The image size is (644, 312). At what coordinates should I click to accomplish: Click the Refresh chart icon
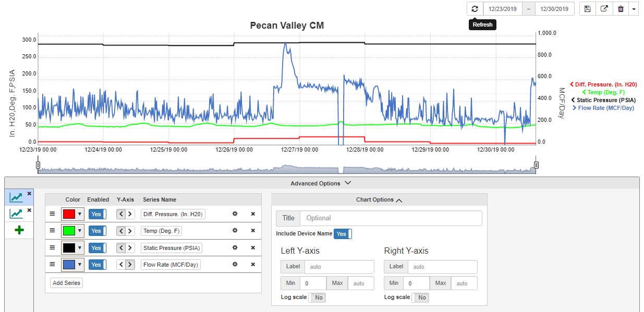tap(475, 9)
